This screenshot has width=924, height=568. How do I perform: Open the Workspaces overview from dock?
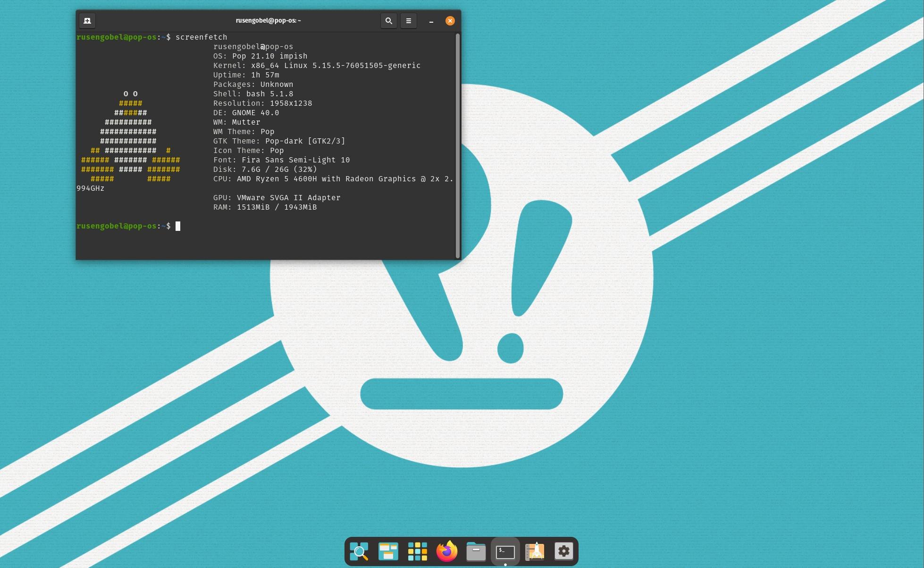[388, 551]
